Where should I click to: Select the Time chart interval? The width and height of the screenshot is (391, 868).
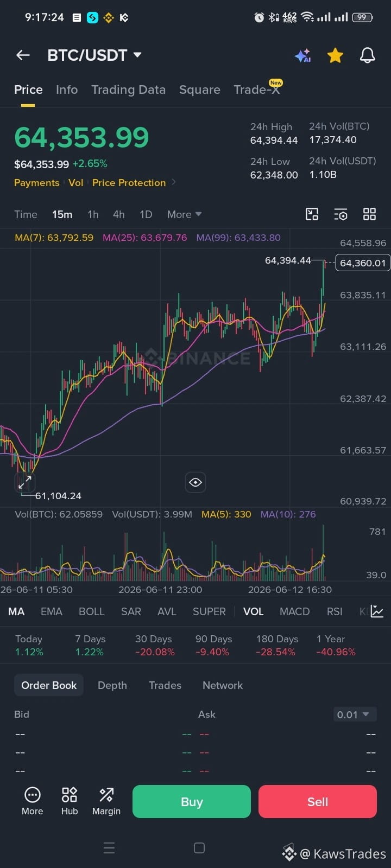(x=26, y=214)
